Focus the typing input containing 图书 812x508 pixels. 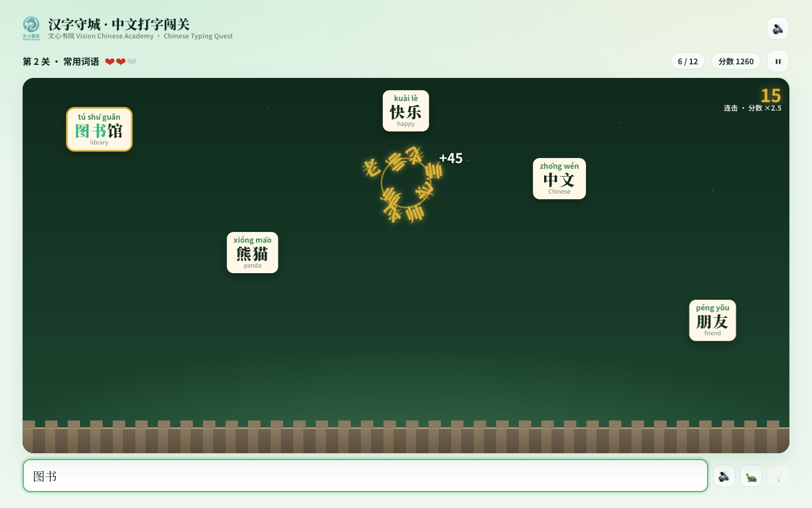pyautogui.click(x=365, y=476)
